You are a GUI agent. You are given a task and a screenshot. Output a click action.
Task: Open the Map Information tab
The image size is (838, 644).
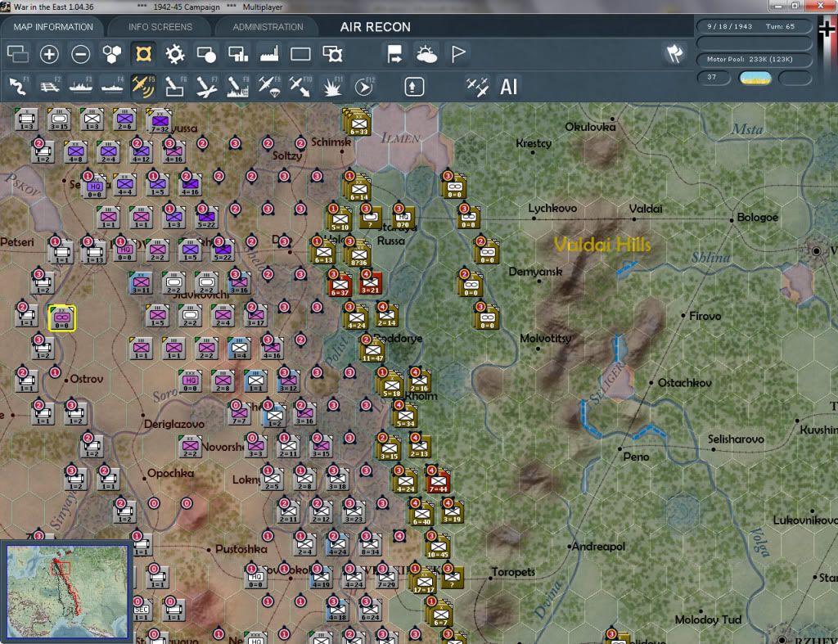[x=53, y=27]
